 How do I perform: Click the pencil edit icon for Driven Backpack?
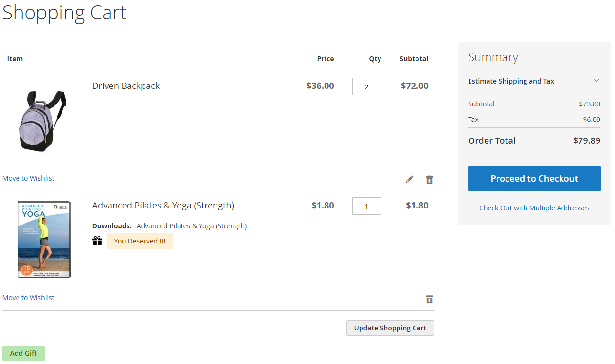coord(410,179)
